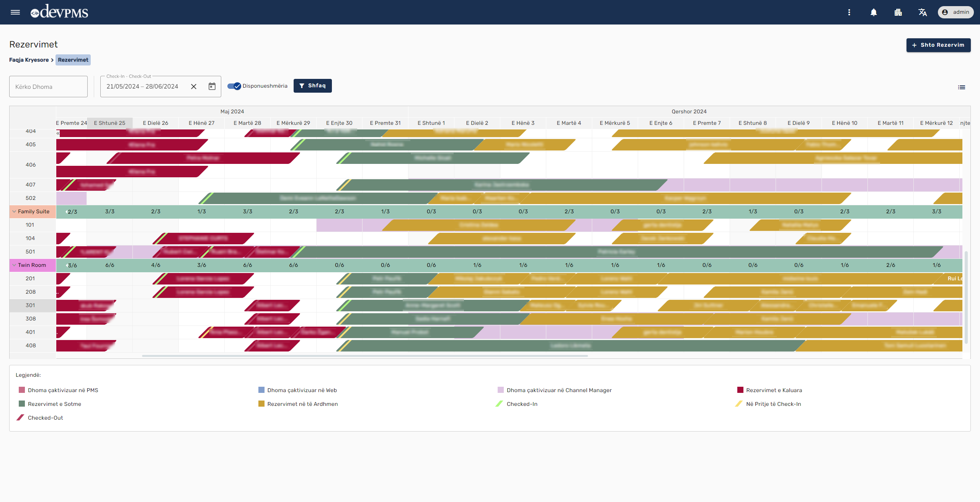Open the date picker calendar icon
The width and height of the screenshot is (980, 502).
pyautogui.click(x=212, y=87)
